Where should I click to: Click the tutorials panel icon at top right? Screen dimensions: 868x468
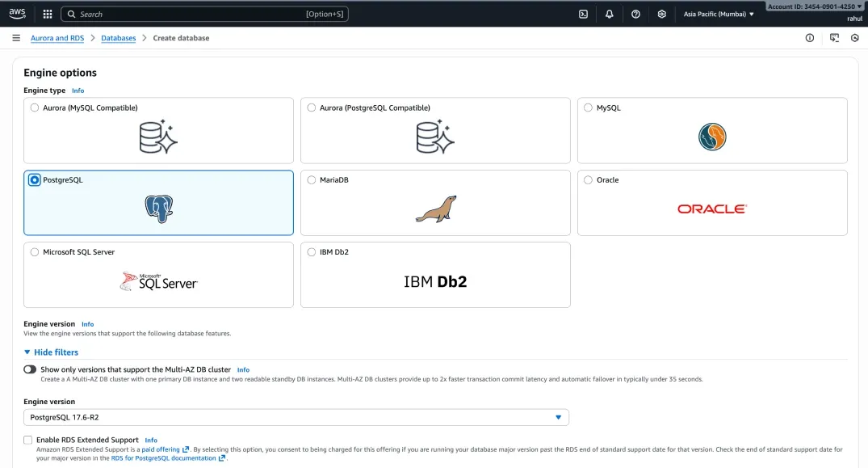[834, 38]
